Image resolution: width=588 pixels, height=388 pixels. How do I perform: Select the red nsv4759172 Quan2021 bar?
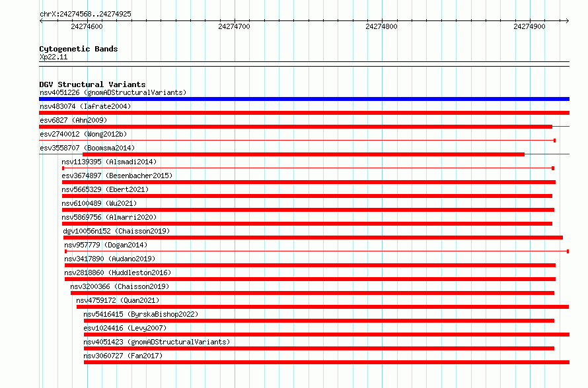point(322,307)
